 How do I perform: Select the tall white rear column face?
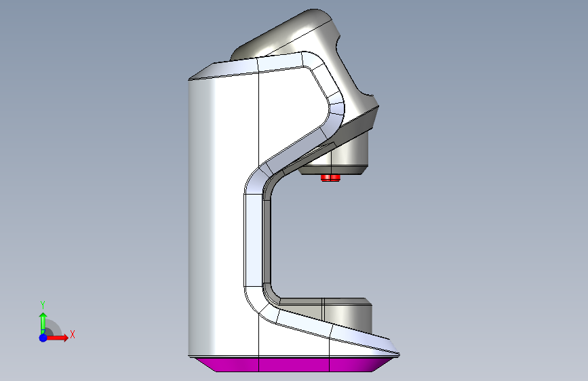coord(223,218)
